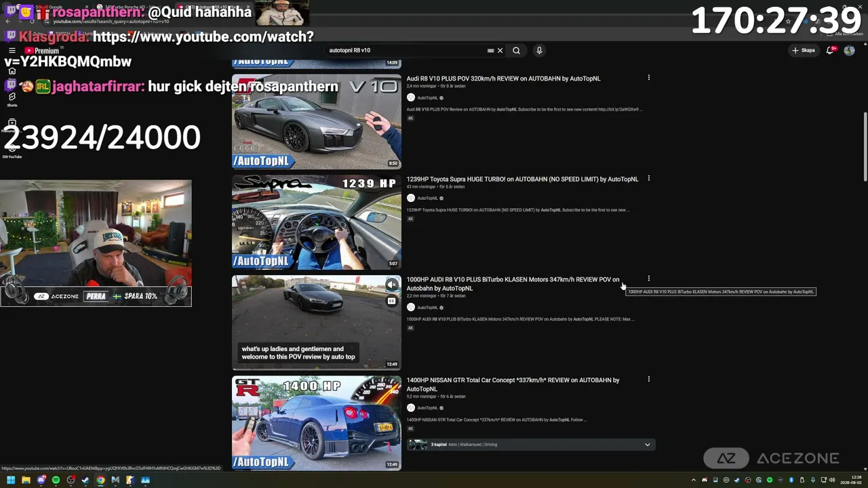The height and width of the screenshot is (488, 868).
Task: Click view count '43 mn visningar'
Action: [421, 187]
